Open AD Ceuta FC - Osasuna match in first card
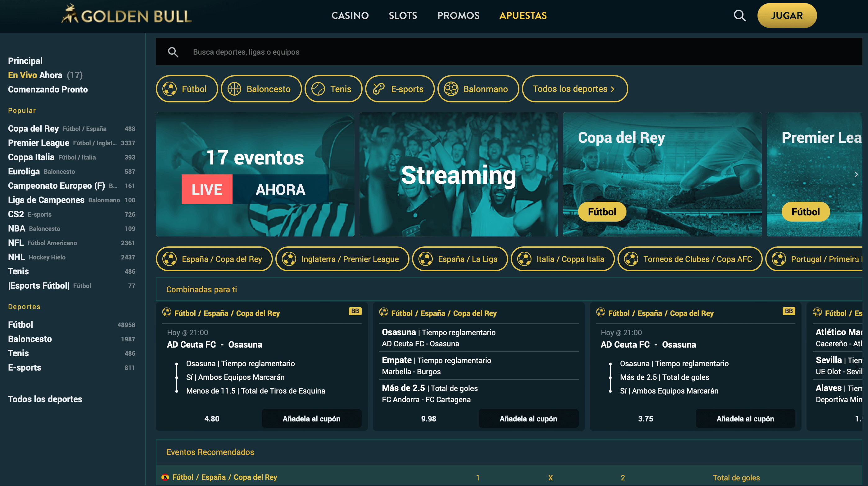Screen dimensions: 868x486 [214, 344]
